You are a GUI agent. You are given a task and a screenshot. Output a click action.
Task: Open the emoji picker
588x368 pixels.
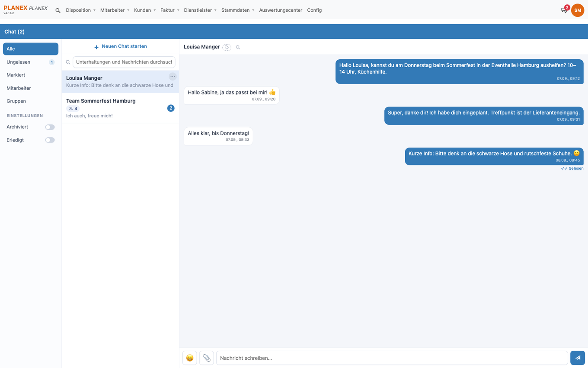coord(190,358)
